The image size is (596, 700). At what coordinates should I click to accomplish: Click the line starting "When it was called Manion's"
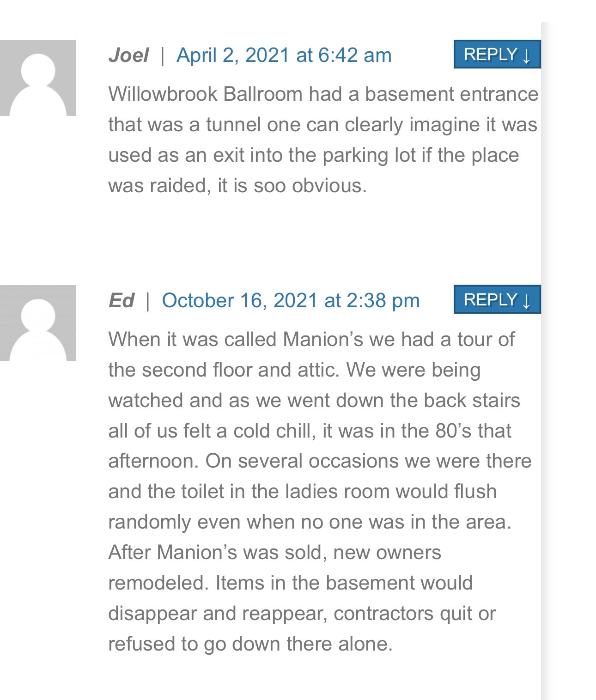(311, 340)
